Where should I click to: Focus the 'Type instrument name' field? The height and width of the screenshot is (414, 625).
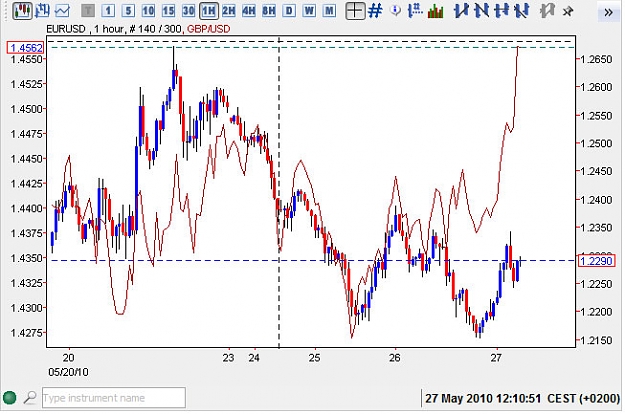click(114, 398)
